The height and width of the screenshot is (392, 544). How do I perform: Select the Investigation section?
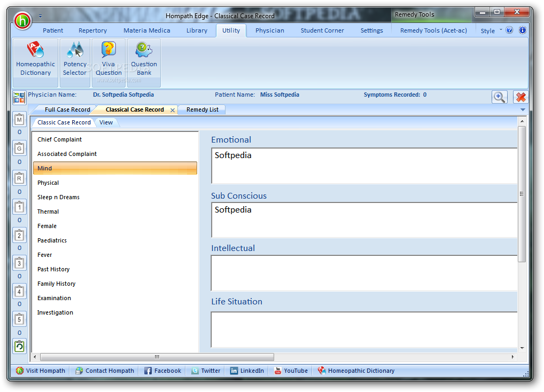click(115, 312)
